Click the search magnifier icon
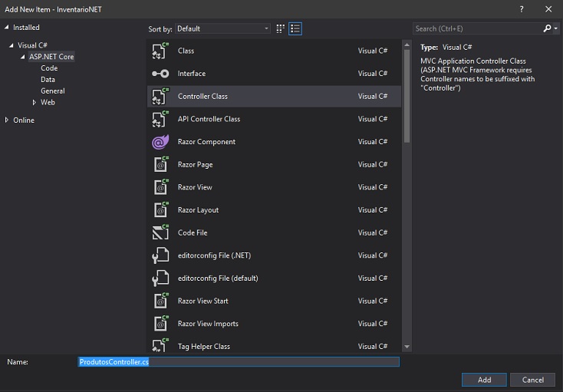Image resolution: width=563 pixels, height=392 pixels. (x=547, y=28)
